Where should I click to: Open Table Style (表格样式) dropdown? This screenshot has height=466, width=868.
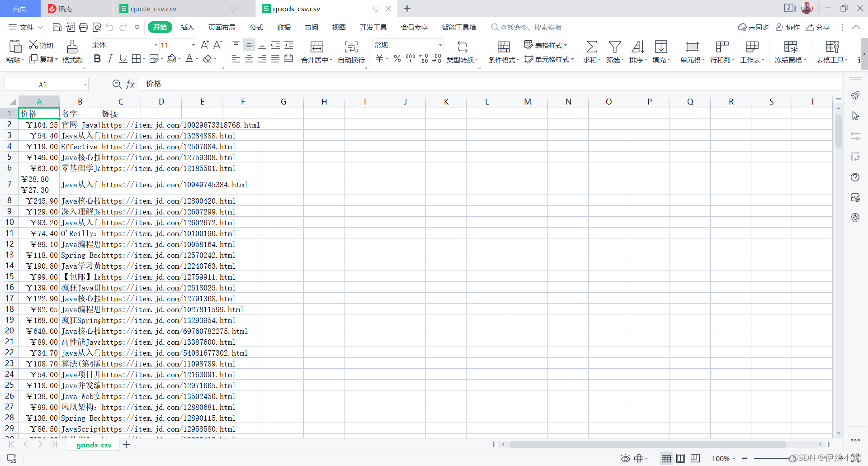click(546, 45)
